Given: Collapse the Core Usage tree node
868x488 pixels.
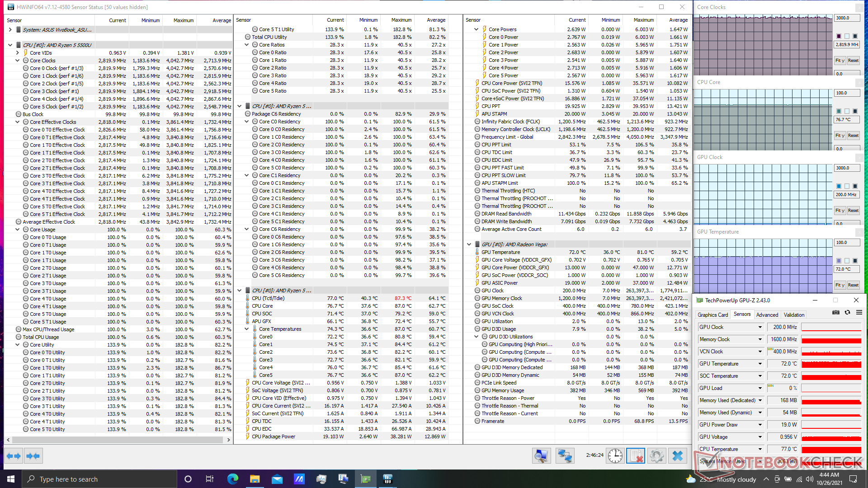Looking at the screenshot, I should 18,230.
